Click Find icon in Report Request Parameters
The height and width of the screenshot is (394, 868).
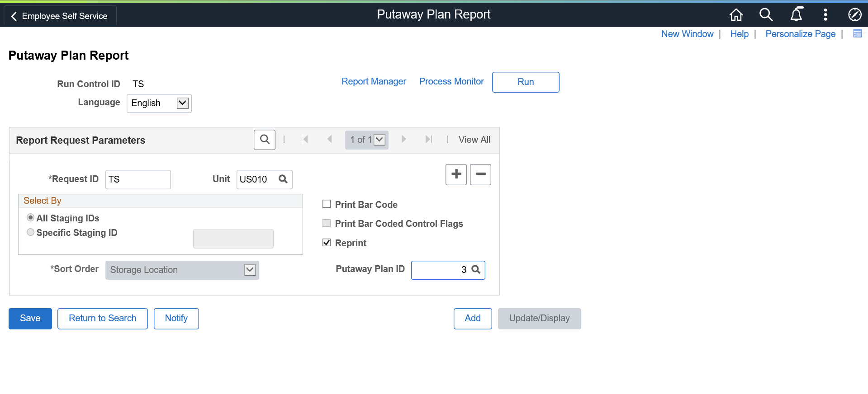coord(265,140)
